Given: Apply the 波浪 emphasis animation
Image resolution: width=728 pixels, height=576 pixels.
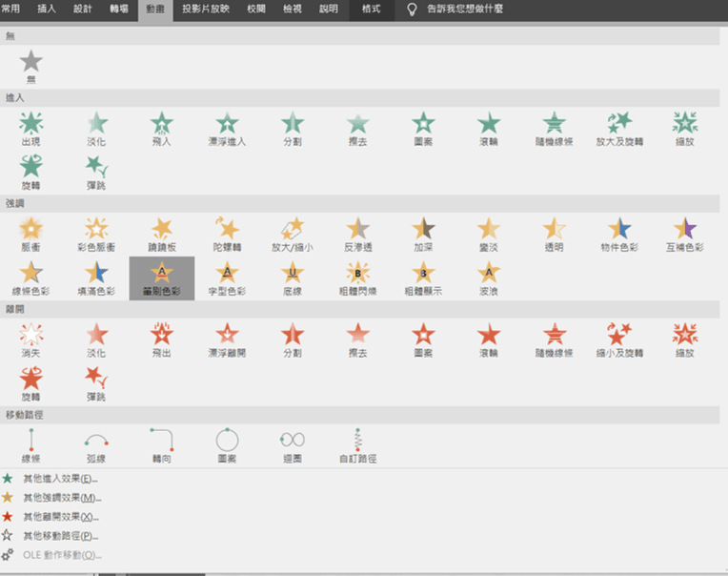Looking at the screenshot, I should pos(489,278).
